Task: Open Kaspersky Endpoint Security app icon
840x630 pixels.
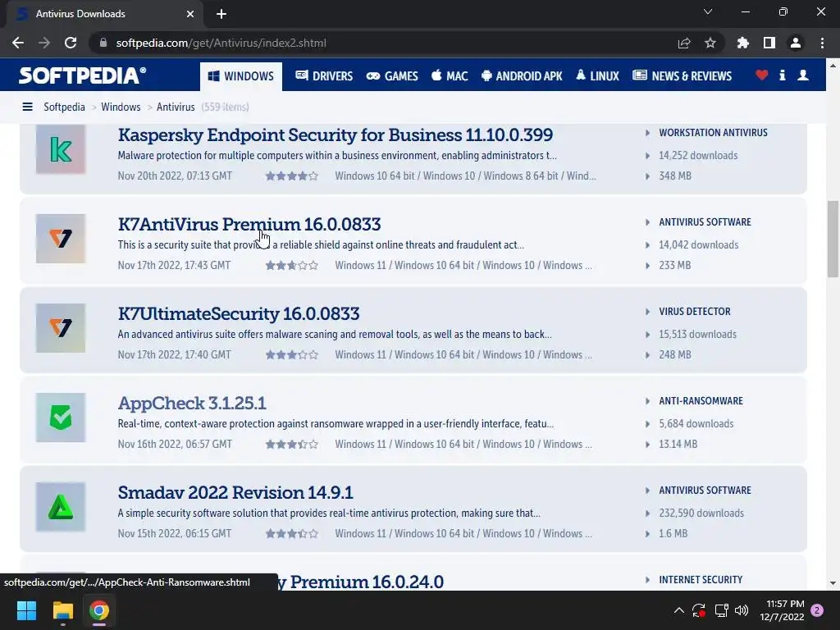Action: coord(61,149)
